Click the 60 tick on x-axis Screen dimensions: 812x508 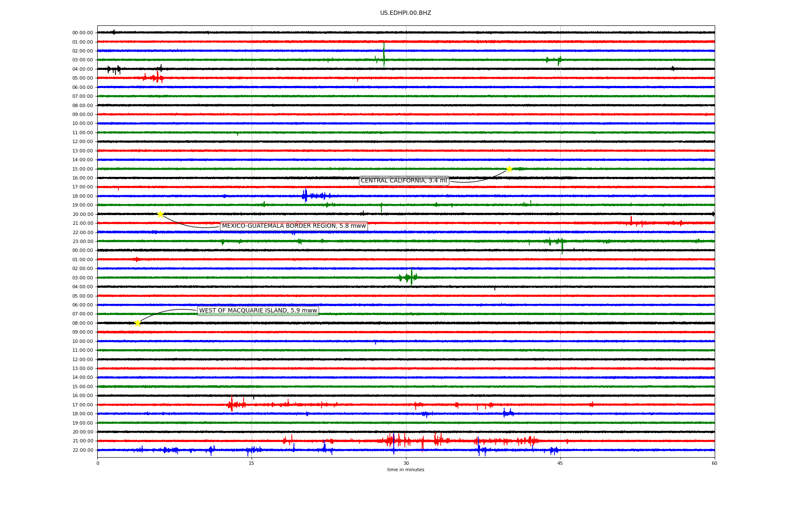[714, 463]
